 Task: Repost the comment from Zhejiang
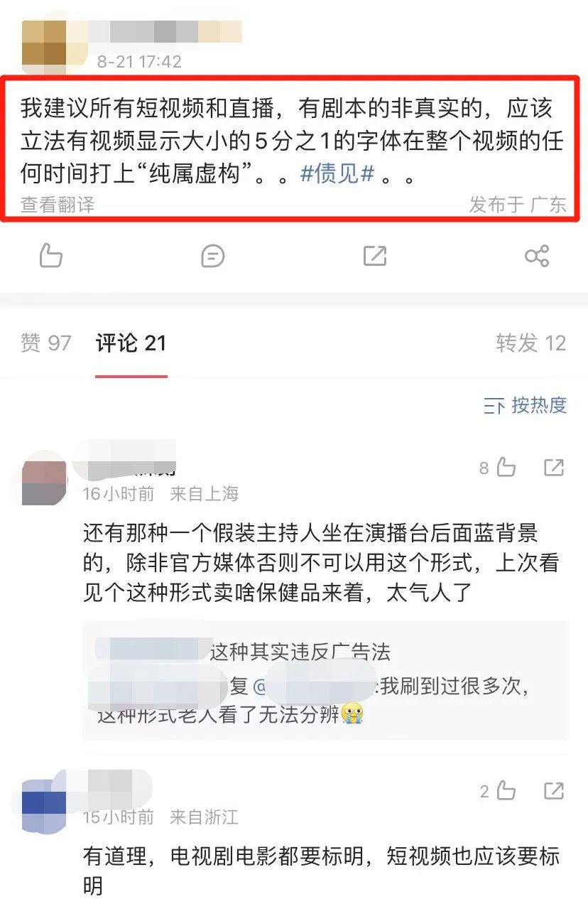pyautogui.click(x=554, y=790)
